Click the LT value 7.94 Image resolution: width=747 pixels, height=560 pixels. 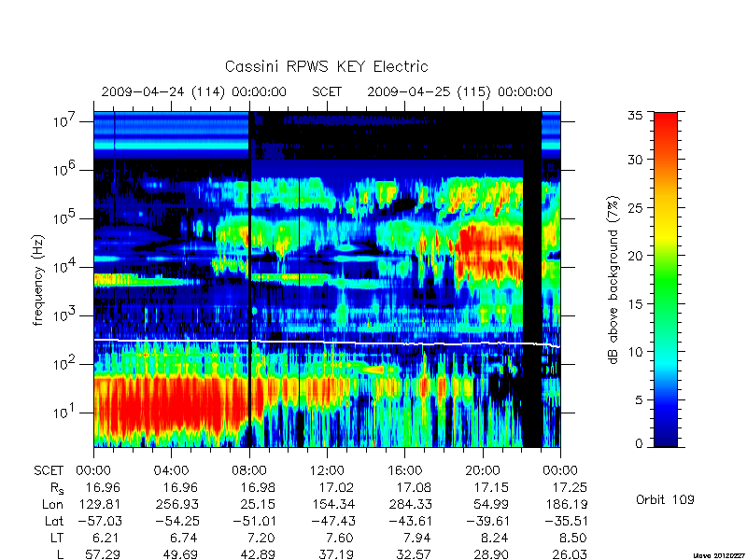tap(417, 538)
